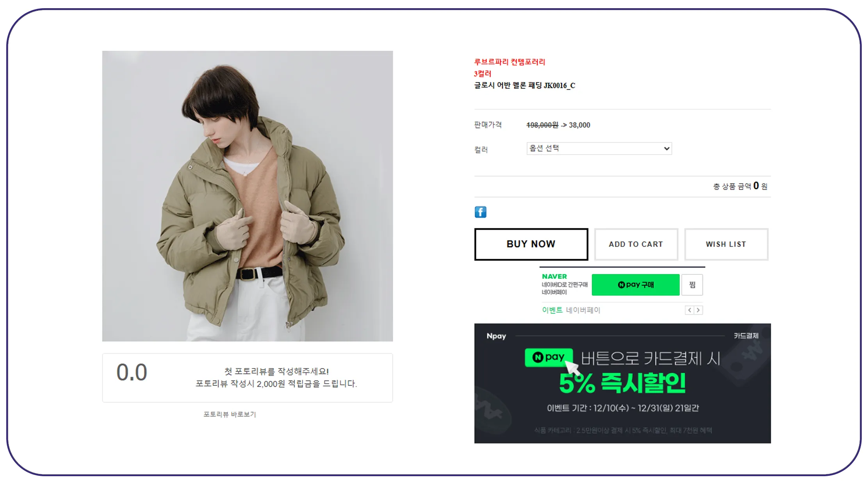Click the 첫 포토리뷰를 작성해주세요 review box
This screenshot has height=484, width=868.
click(248, 377)
